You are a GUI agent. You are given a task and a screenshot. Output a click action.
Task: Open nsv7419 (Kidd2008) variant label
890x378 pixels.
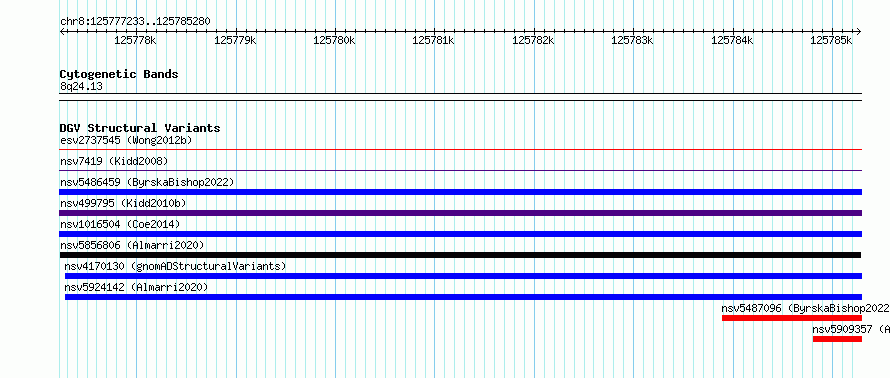[x=114, y=161]
